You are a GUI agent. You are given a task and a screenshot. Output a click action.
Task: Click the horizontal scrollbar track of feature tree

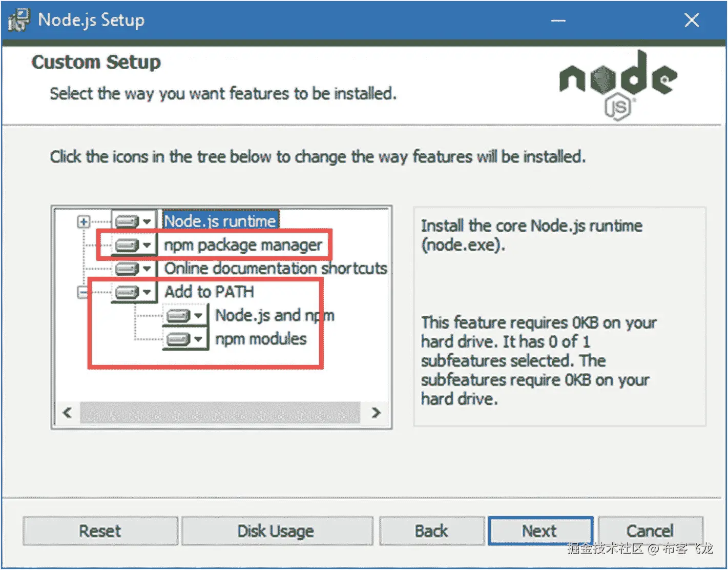click(x=221, y=413)
